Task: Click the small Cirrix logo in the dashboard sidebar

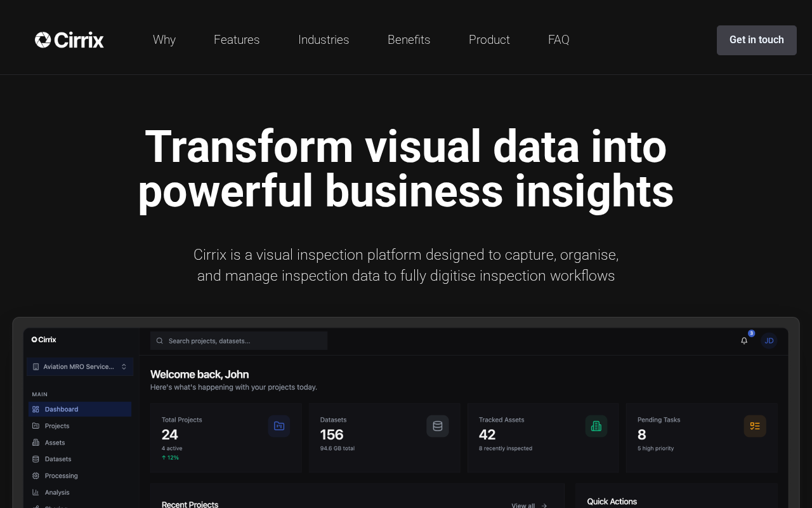Action: click(x=44, y=340)
